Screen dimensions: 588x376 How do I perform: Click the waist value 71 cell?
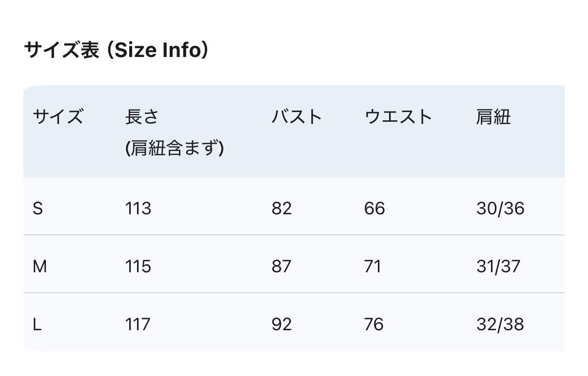[x=372, y=266]
